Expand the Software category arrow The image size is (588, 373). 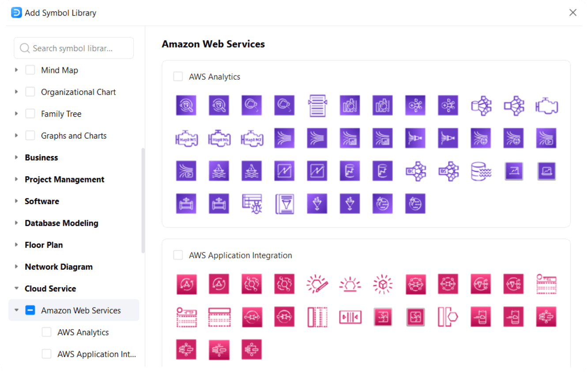pos(16,201)
